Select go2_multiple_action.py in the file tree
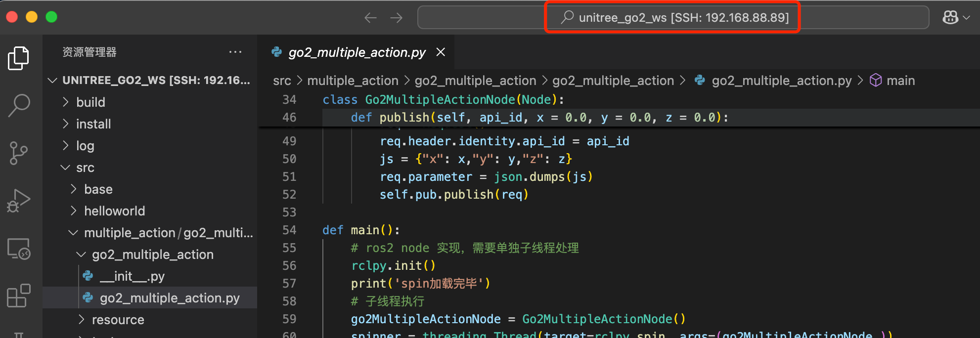This screenshot has height=338, width=980. (150, 298)
